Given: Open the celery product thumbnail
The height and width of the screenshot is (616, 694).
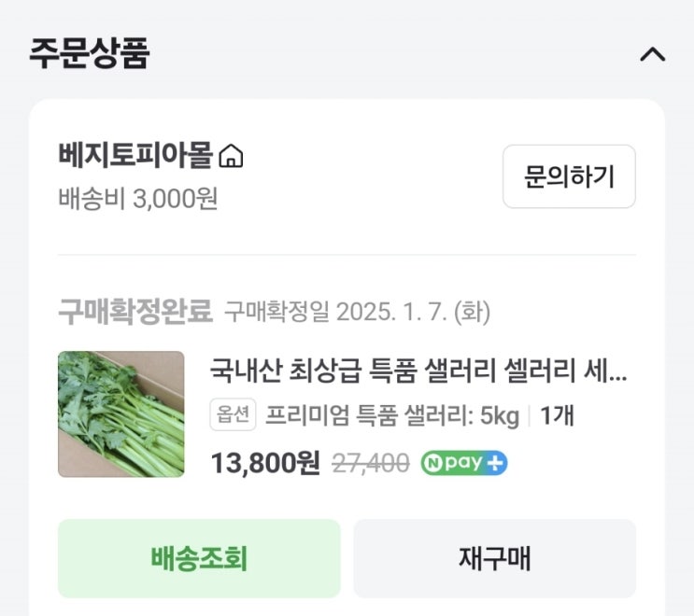Looking at the screenshot, I should (x=121, y=414).
